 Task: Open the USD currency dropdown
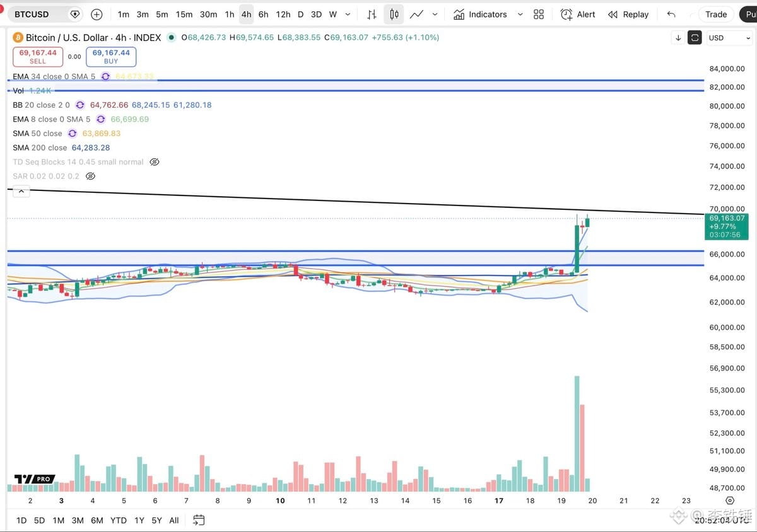729,38
